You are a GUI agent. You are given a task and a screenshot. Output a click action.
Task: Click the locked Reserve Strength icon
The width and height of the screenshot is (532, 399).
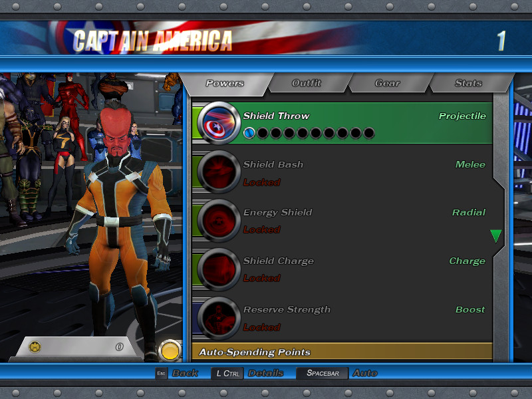click(x=219, y=317)
